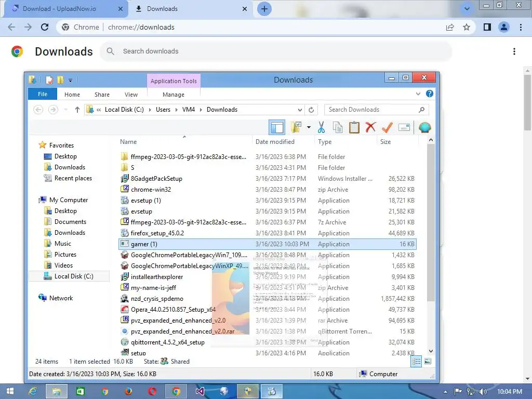
Task: Expand the arrow after VM4 breadcrumb
Action: coord(201,110)
